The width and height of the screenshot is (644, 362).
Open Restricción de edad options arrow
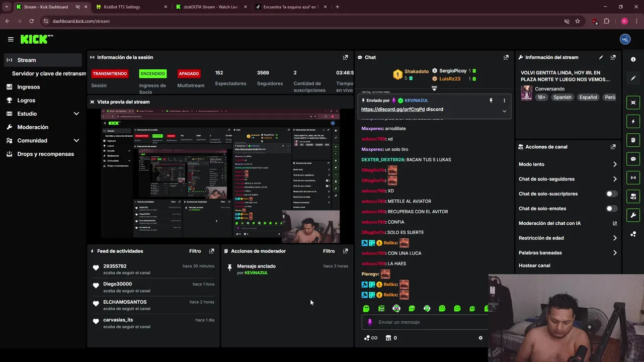(x=615, y=238)
